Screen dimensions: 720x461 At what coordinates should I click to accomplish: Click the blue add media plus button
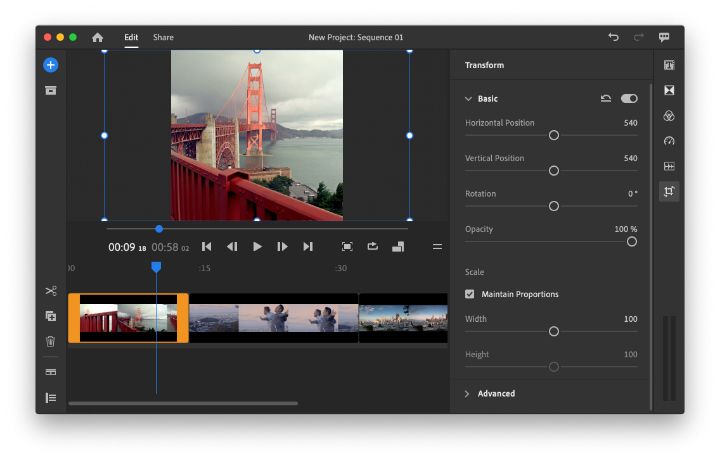click(50, 65)
